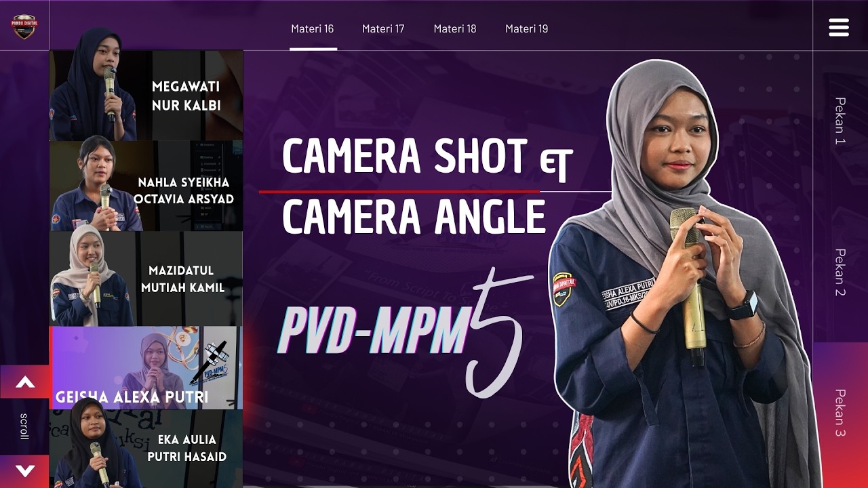The width and height of the screenshot is (868, 488).
Task: Click the scroll up arrow
Action: (25, 382)
